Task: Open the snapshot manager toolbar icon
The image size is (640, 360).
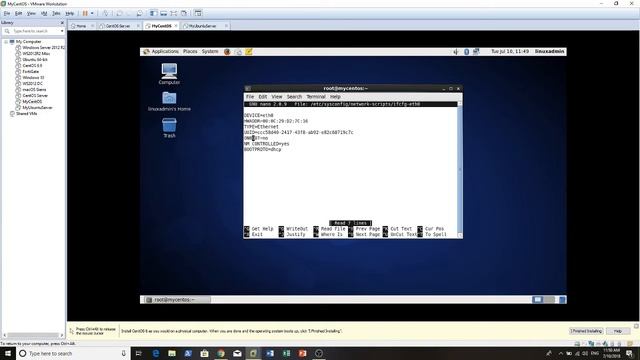Action: click(139, 13)
